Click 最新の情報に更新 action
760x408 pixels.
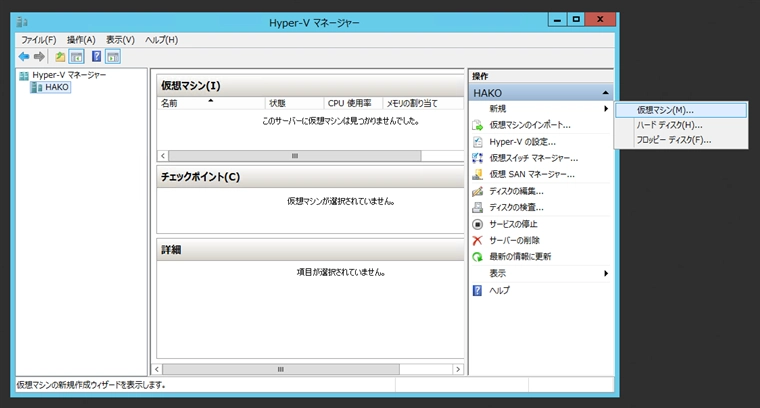click(520, 257)
